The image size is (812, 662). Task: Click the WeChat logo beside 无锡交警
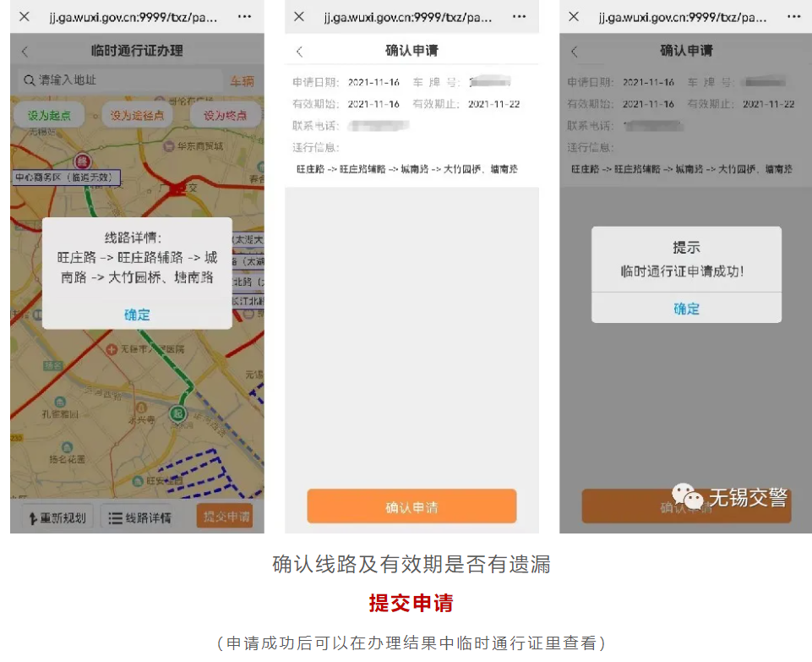pyautogui.click(x=687, y=497)
